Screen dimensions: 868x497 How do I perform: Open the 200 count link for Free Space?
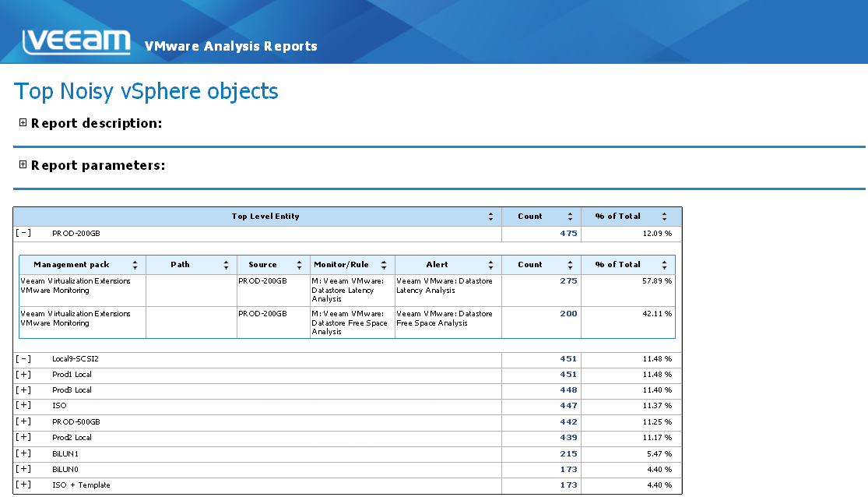568,314
